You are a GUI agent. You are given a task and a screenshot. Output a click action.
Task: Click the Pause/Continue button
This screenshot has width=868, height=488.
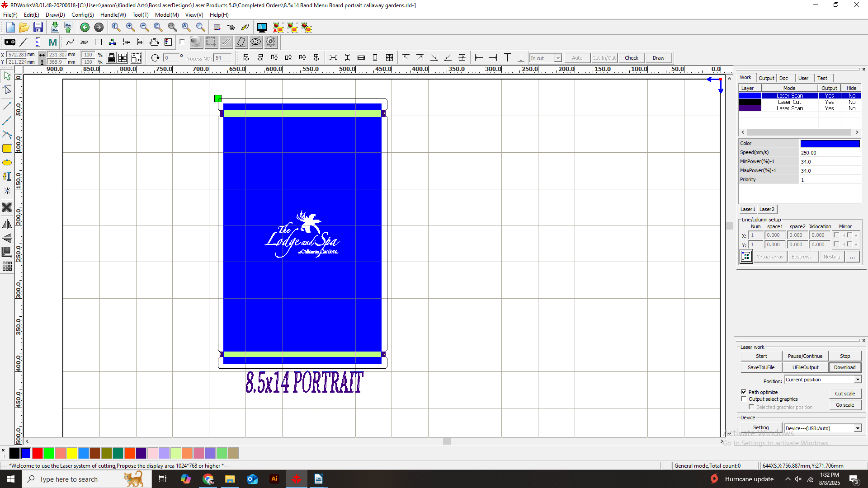tap(805, 356)
